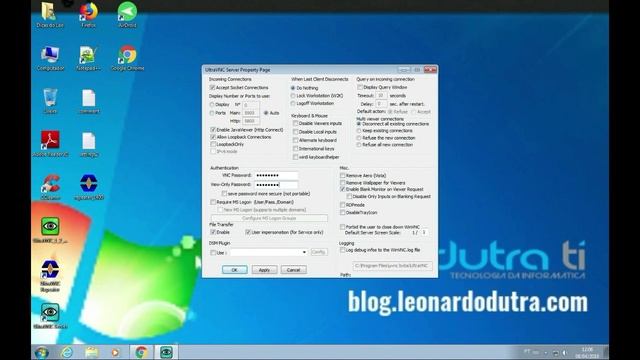640x360 pixels.
Task: Open the repeater1400 desktop icon
Action: [89, 187]
